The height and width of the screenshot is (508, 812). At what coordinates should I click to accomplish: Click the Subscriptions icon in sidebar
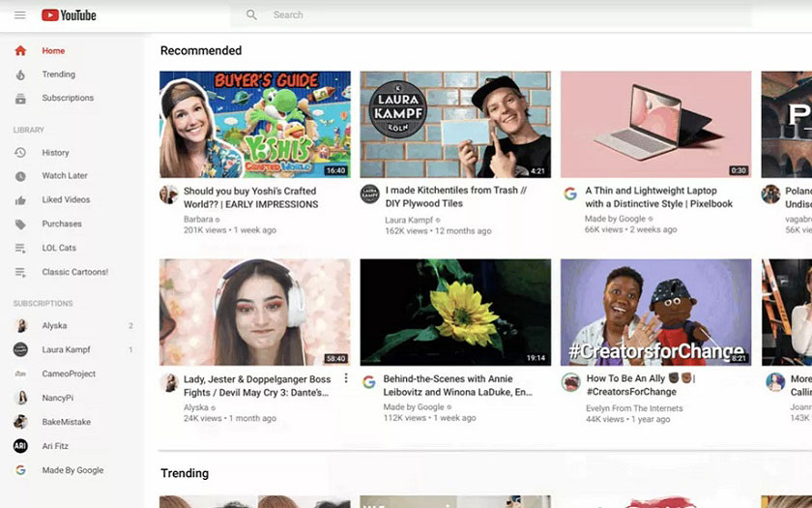click(x=20, y=98)
